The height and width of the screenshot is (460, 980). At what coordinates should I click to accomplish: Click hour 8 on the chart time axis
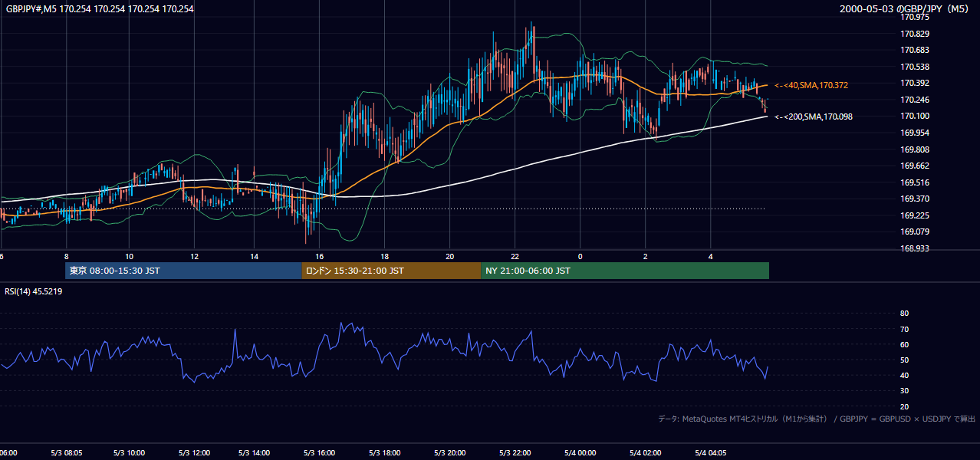point(67,256)
